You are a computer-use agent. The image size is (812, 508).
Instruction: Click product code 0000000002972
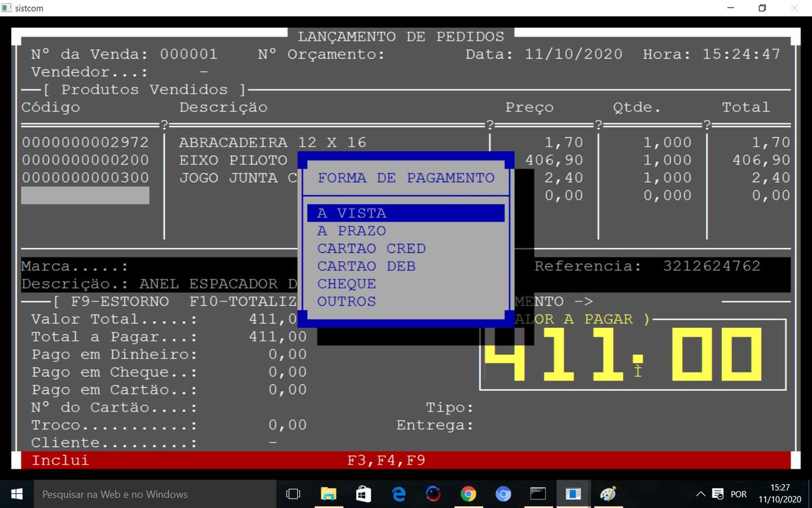85,142
